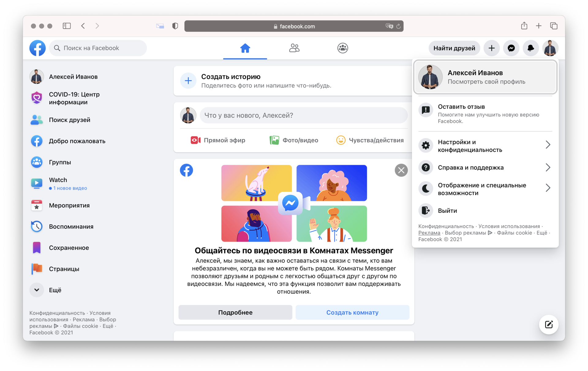Screen dimensions: 588x371
Task: Open the plus Create menu
Action: 492,48
